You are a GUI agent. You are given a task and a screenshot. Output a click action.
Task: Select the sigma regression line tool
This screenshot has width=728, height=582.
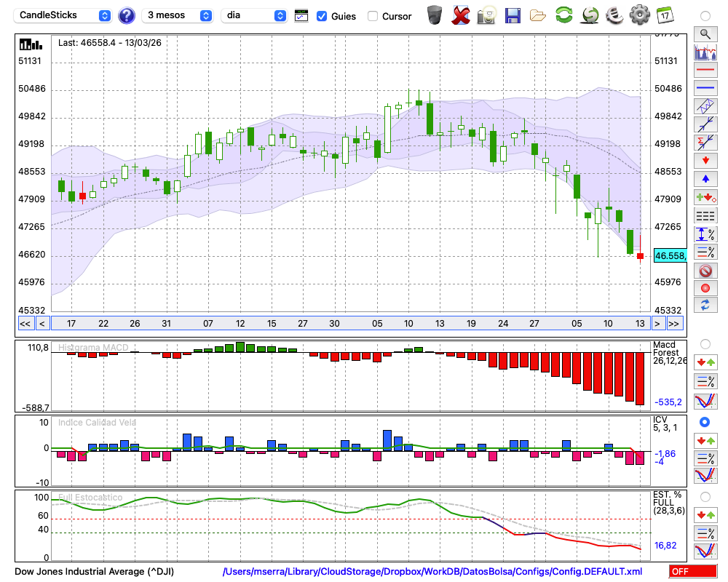(705, 143)
